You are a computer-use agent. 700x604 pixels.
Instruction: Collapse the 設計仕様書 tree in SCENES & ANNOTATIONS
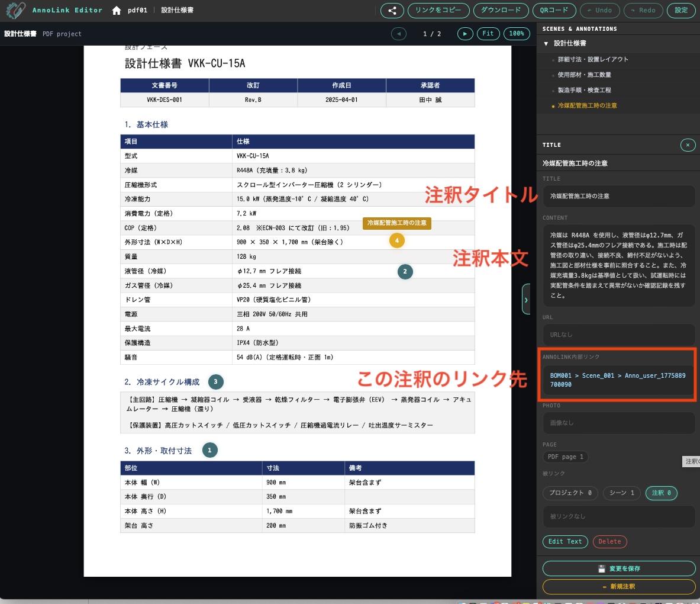pyautogui.click(x=545, y=43)
